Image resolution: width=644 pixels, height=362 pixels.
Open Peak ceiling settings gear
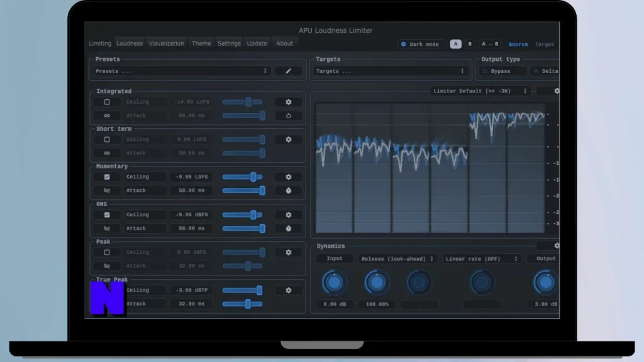click(x=288, y=253)
